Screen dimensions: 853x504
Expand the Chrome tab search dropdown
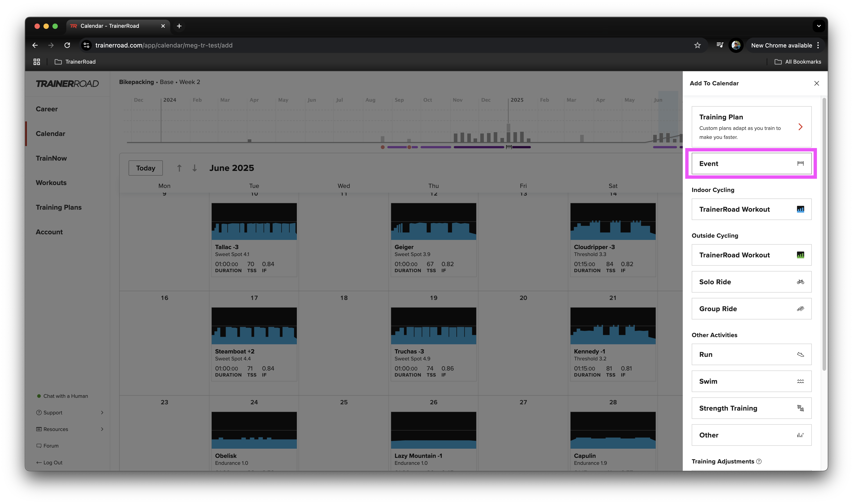[819, 26]
